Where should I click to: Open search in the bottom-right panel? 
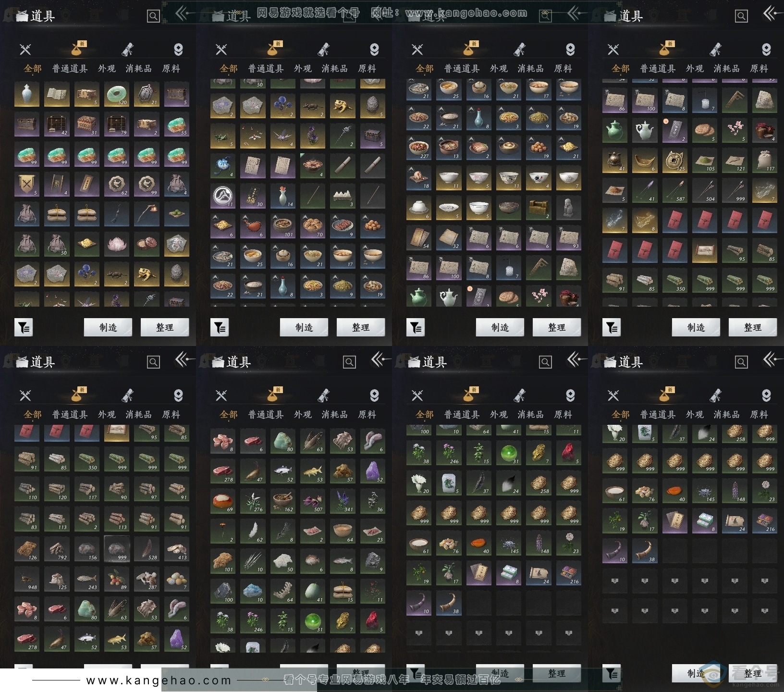(741, 362)
